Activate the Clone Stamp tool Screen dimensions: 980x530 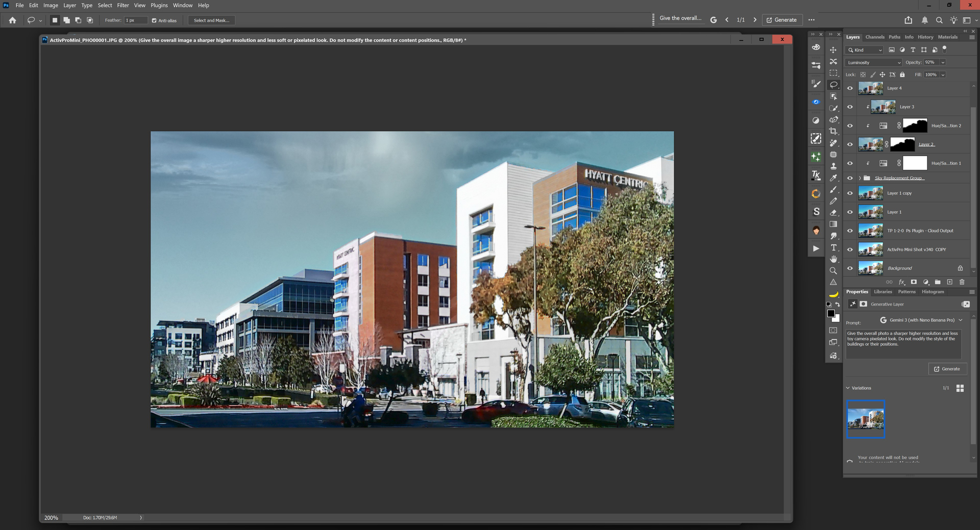pos(833,166)
